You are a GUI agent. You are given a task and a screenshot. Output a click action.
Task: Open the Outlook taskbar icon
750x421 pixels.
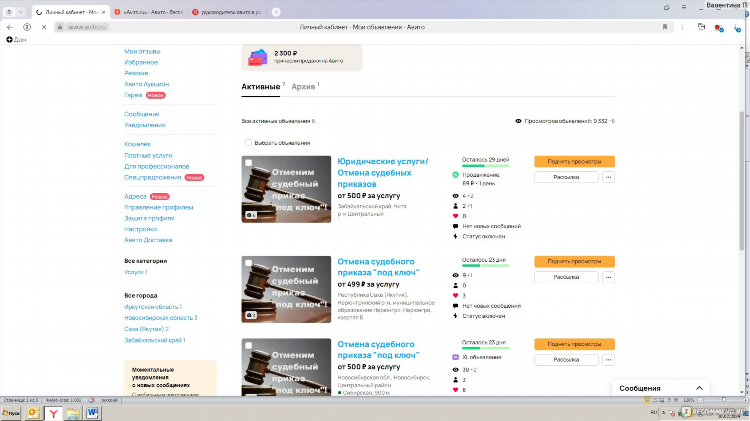click(x=33, y=413)
